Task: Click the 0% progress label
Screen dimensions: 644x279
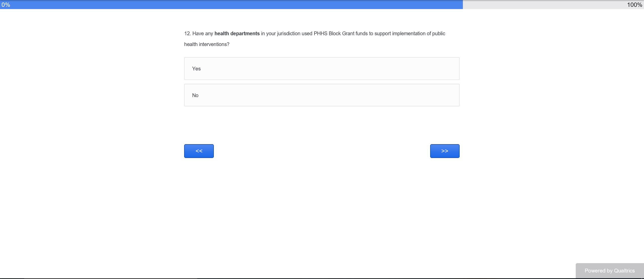Action: pos(6,5)
